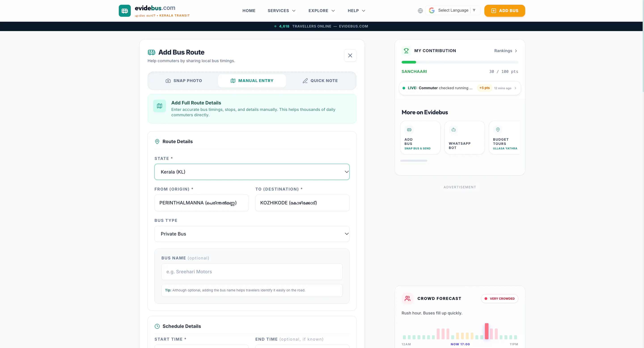Image resolution: width=644 pixels, height=348 pixels.
Task: Click the trophy icon in My Contribution
Action: [406, 51]
